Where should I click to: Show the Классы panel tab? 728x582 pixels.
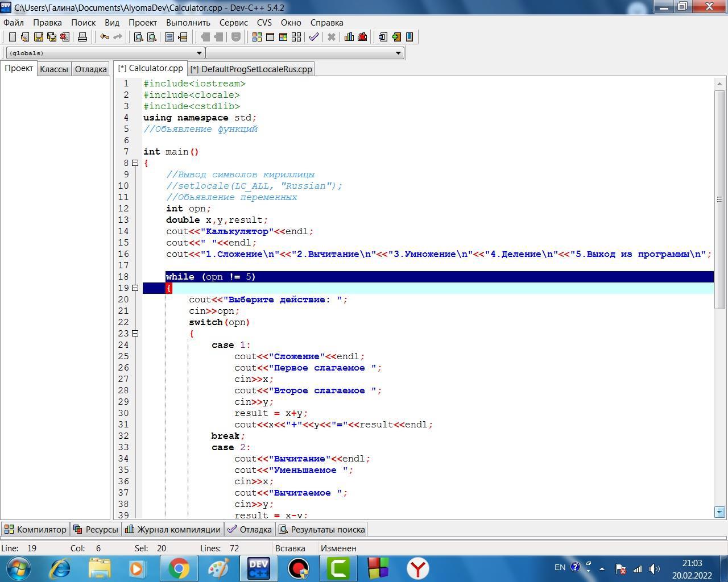pyautogui.click(x=54, y=69)
